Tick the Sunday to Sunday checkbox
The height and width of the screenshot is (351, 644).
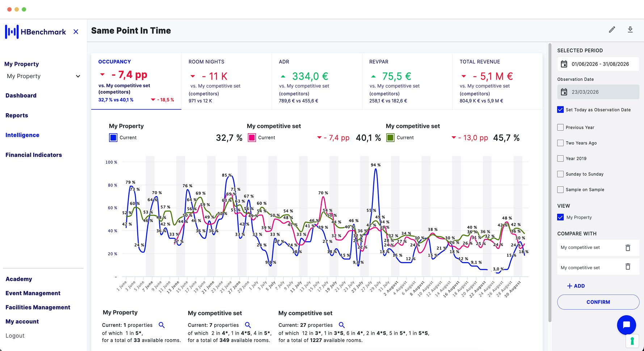click(x=560, y=174)
